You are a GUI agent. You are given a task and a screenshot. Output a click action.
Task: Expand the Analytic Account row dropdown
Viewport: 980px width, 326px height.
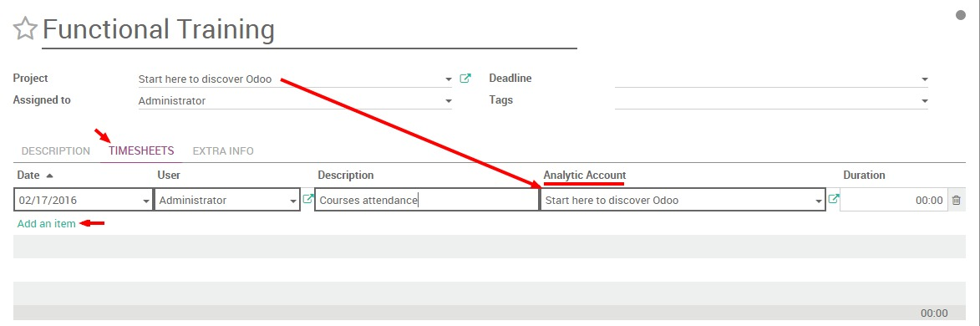819,201
